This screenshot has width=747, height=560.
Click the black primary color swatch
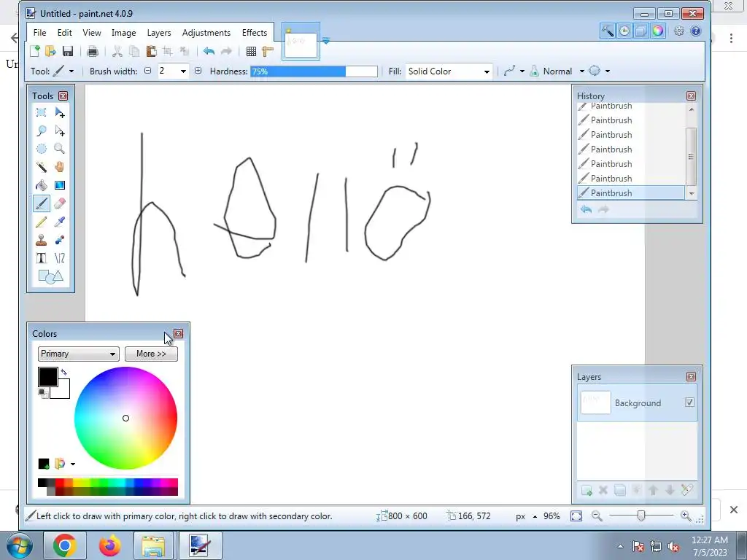[x=47, y=377]
